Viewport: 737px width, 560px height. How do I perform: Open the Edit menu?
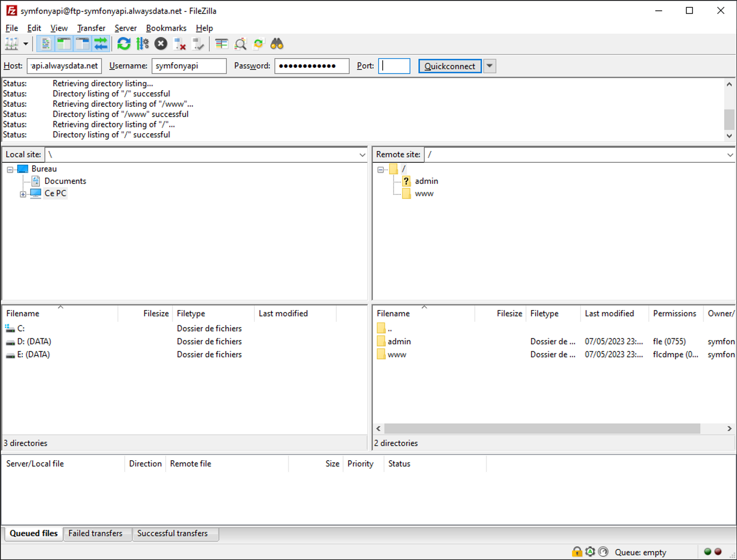(34, 28)
